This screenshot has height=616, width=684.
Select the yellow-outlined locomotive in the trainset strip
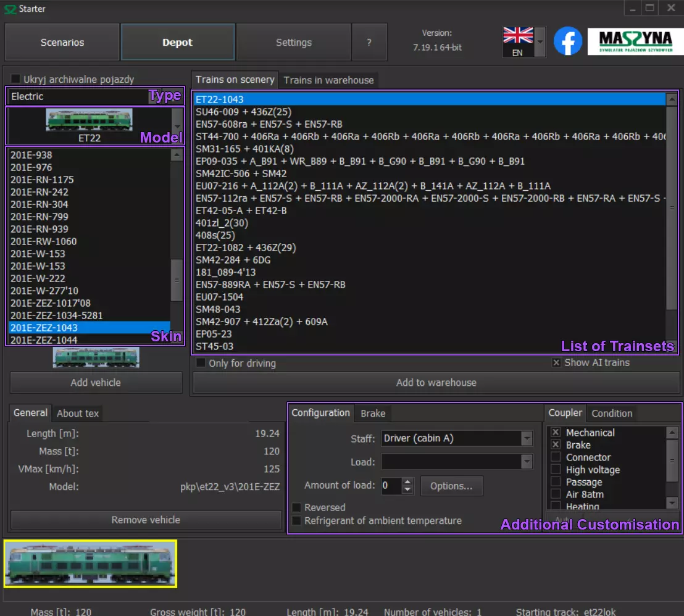91,564
